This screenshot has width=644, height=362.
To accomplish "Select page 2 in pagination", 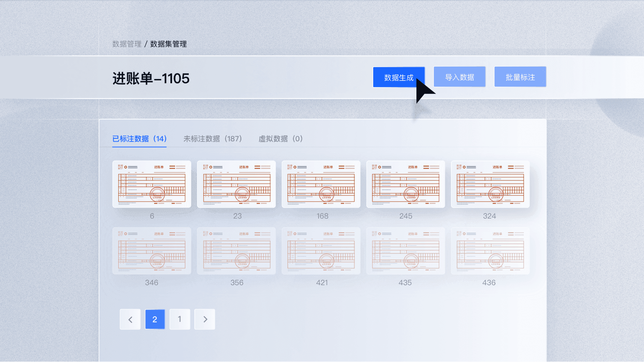I will pos(155,319).
